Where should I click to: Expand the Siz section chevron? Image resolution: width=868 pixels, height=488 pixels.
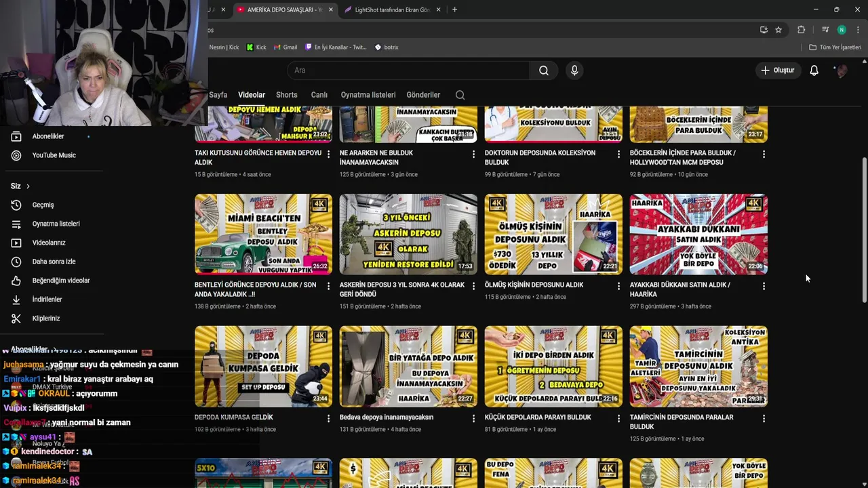click(x=28, y=186)
